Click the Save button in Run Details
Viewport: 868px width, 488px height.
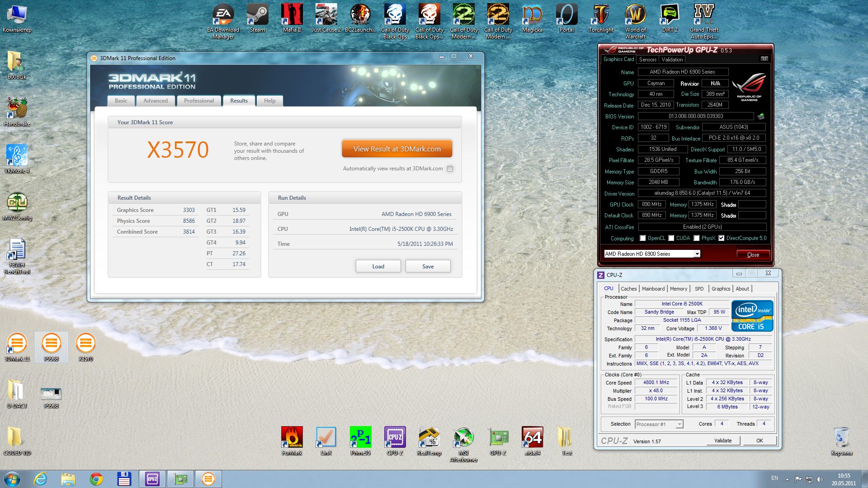click(428, 266)
